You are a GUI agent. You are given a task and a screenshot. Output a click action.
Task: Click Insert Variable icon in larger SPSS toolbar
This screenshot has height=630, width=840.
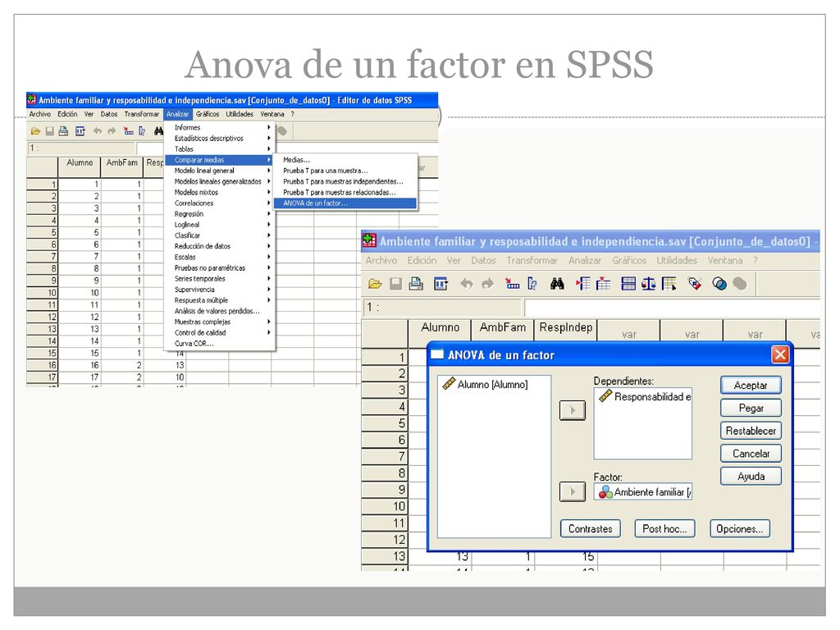click(x=603, y=284)
